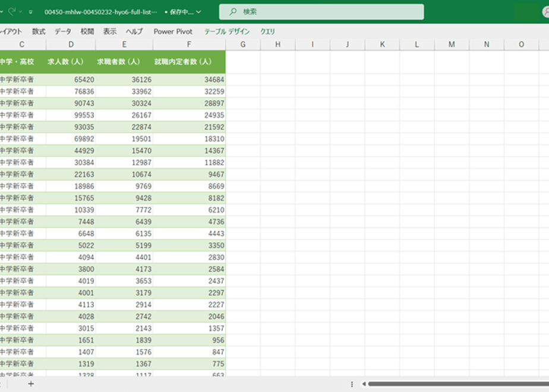Screen dimensions: 549x392
Task: Select cell with value 15470
Action: pyautogui.click(x=124, y=151)
